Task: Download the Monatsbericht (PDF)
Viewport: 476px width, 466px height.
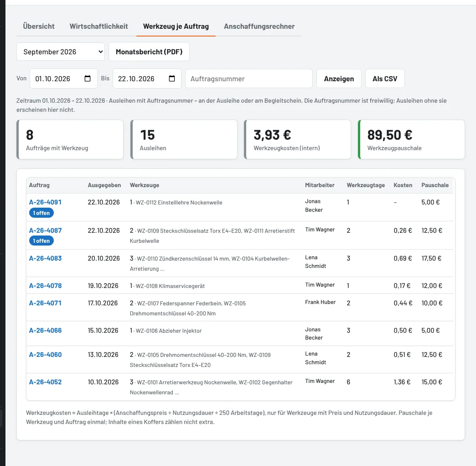Action: pos(149,52)
